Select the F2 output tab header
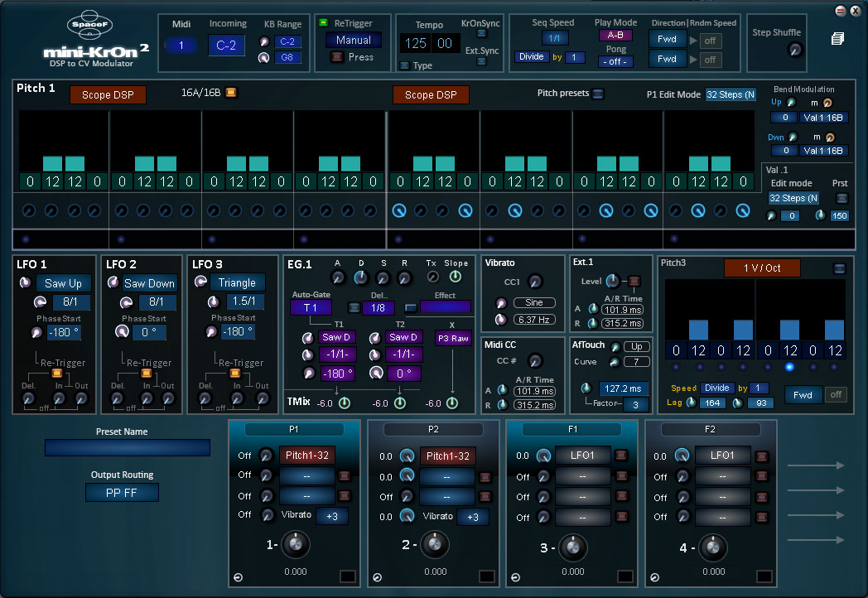 [x=711, y=429]
